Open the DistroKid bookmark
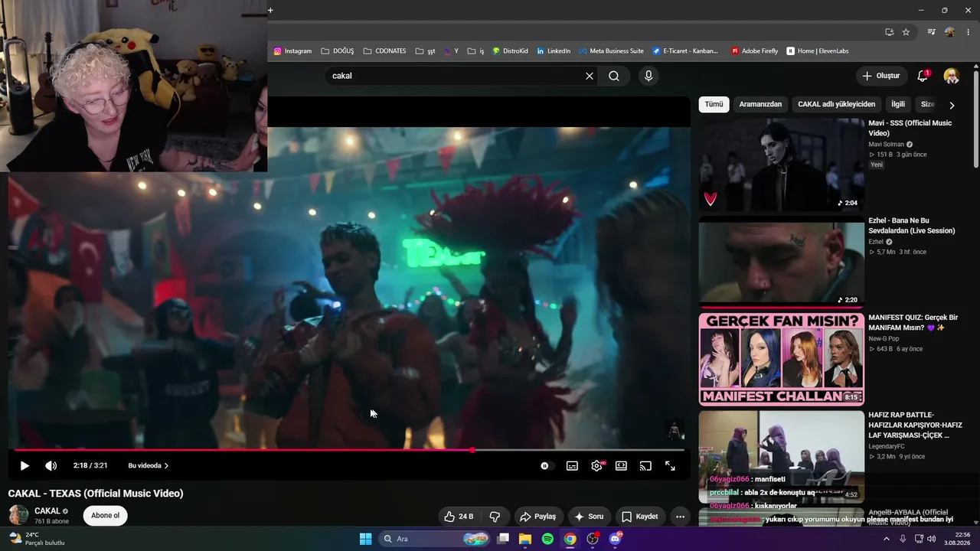Viewport: 980px width, 551px height. 510,51
